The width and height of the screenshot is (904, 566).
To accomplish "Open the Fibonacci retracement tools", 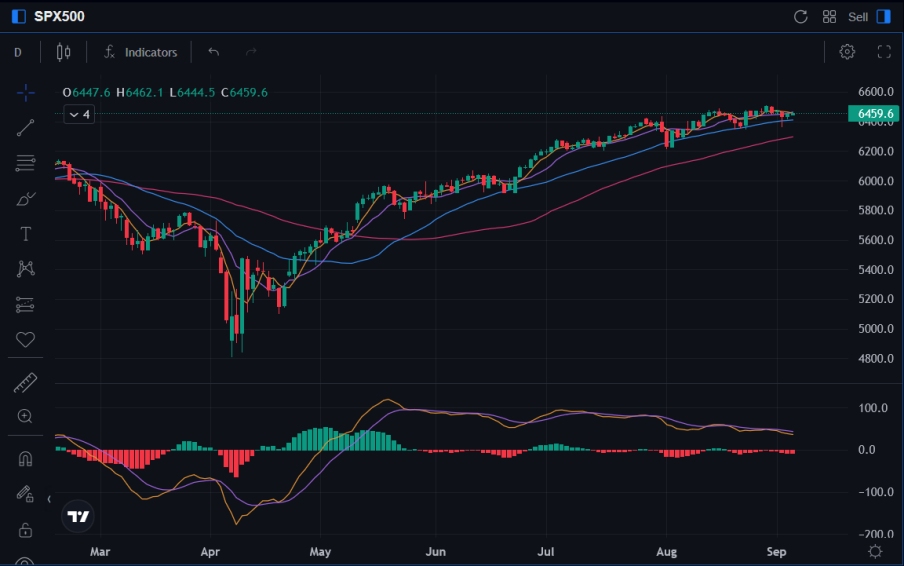I will [x=25, y=163].
